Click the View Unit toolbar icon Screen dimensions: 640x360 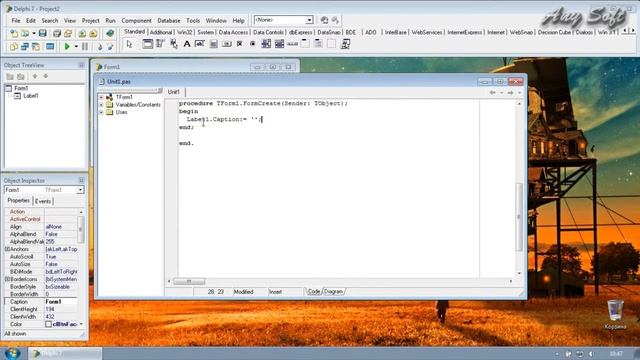coord(14,47)
